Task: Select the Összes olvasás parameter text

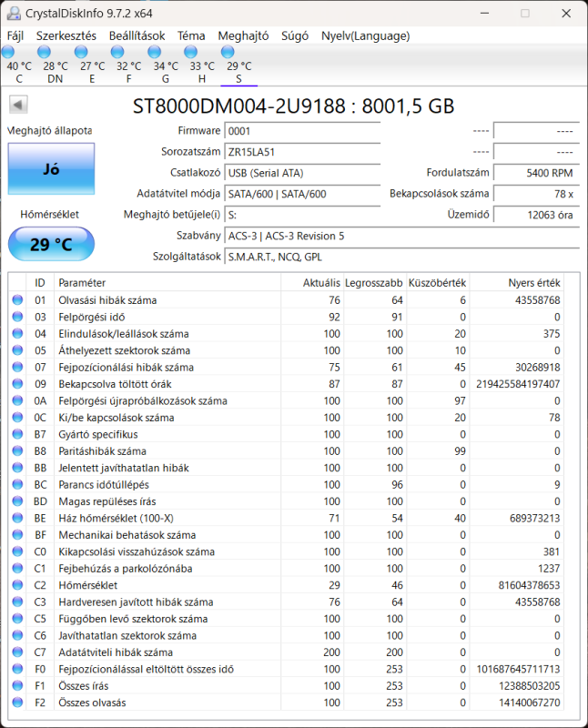Action: pyautogui.click(x=92, y=703)
